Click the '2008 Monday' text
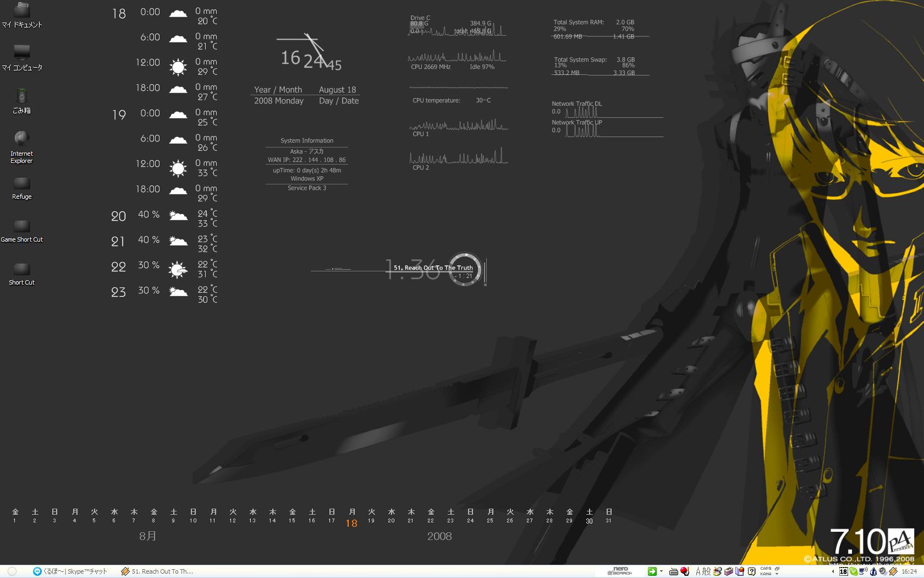924x578 pixels. coord(279,101)
